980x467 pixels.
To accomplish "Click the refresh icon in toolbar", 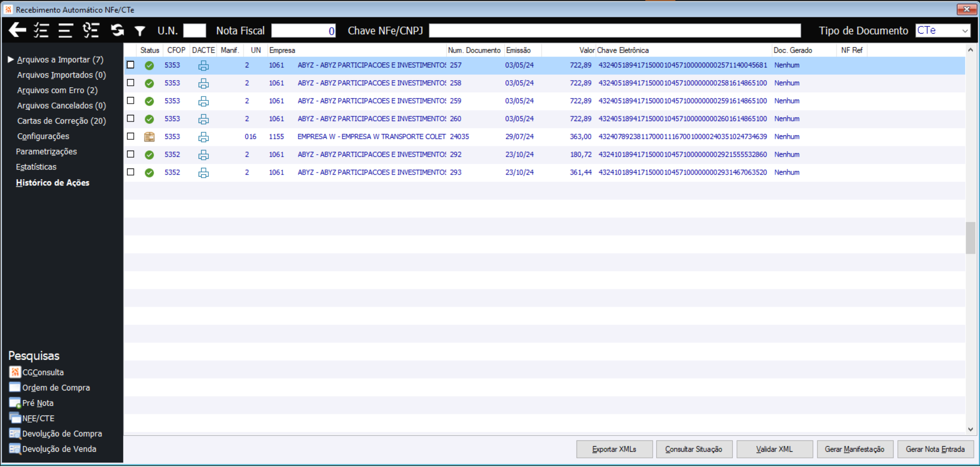I will (117, 30).
